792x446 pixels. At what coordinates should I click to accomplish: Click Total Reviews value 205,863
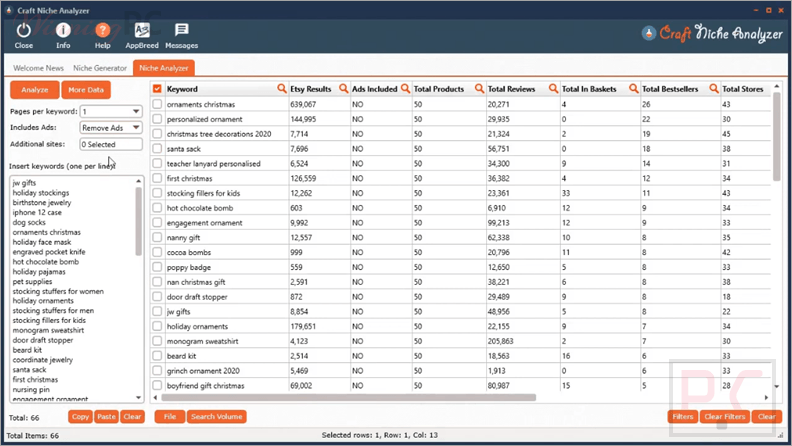coord(501,341)
